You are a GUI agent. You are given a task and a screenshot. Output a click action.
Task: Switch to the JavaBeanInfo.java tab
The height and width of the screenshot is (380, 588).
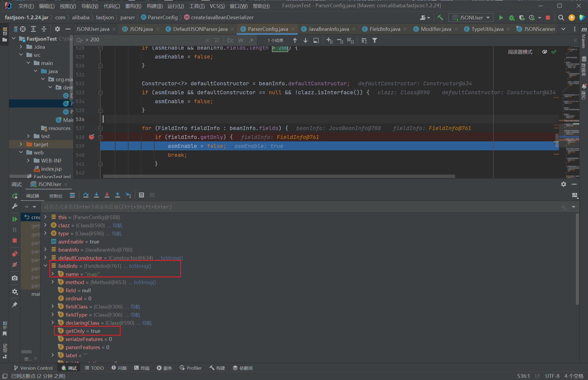pos(329,29)
